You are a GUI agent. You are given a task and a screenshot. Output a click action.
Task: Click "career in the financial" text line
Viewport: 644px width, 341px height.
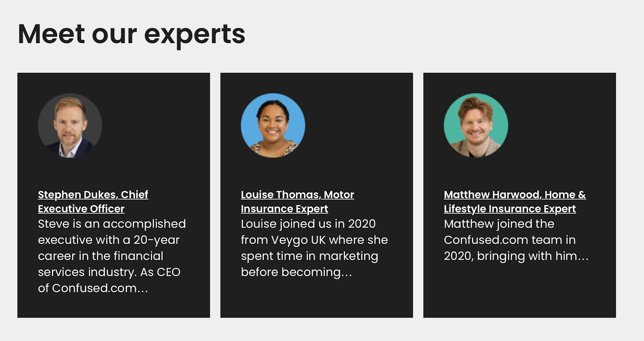[101, 256]
